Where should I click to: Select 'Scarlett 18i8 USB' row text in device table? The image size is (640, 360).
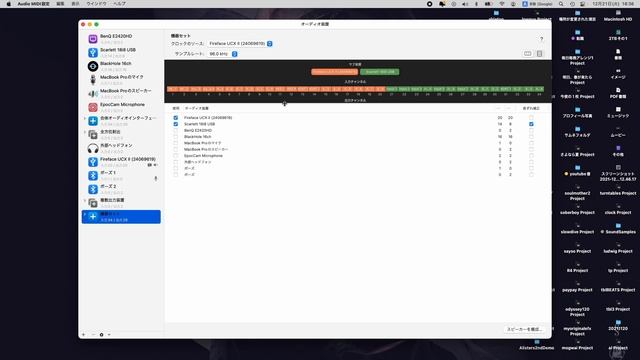[199, 124]
